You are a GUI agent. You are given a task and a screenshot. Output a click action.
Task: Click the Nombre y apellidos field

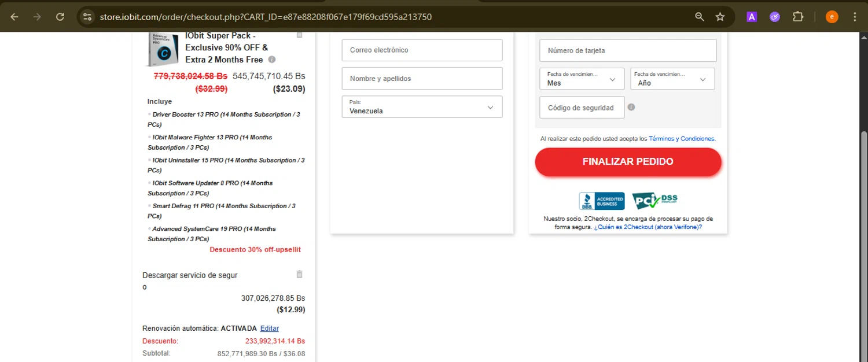(422, 79)
